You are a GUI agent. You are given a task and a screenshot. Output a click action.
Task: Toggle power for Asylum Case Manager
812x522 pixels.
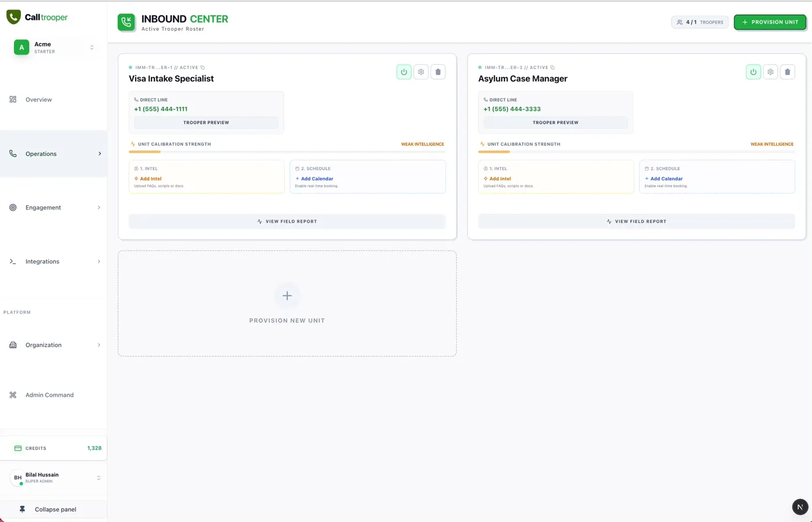click(753, 72)
